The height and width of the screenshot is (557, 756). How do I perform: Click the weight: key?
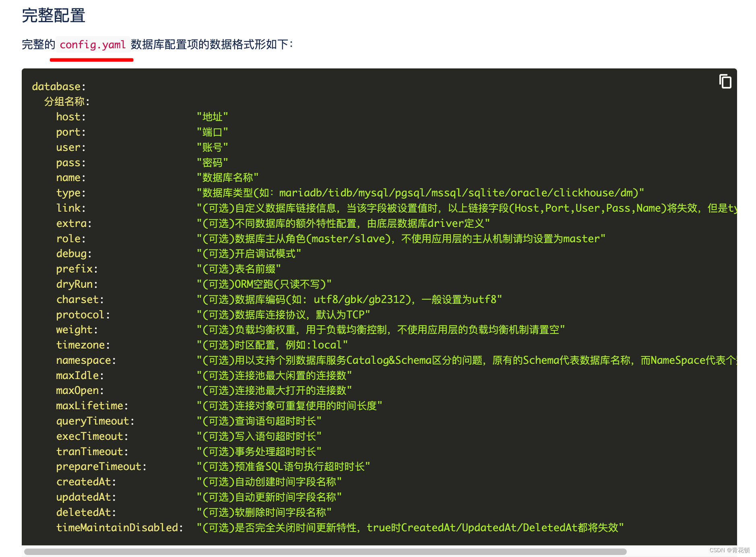pyautogui.click(x=77, y=330)
